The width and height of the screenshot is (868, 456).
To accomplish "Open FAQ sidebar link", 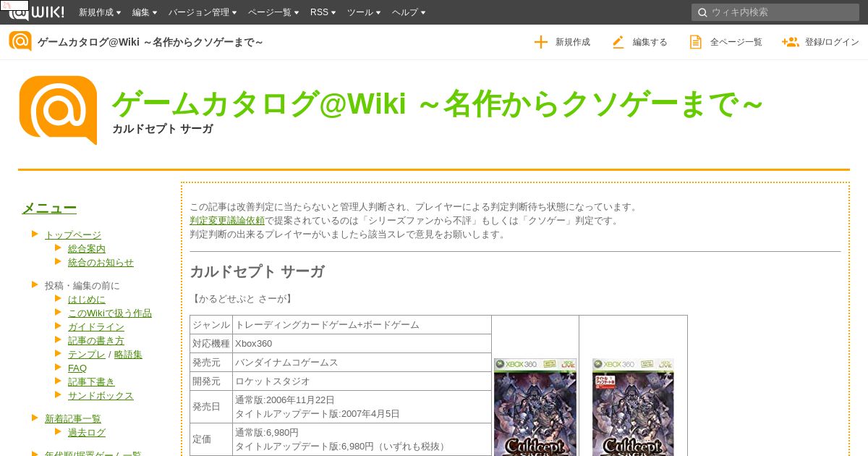I will pos(77,368).
